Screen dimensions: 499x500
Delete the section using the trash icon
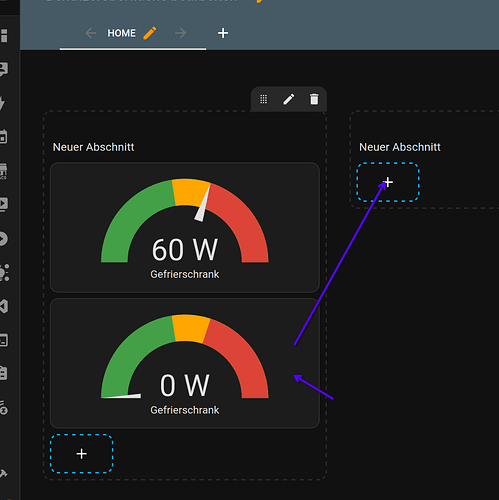point(314,99)
